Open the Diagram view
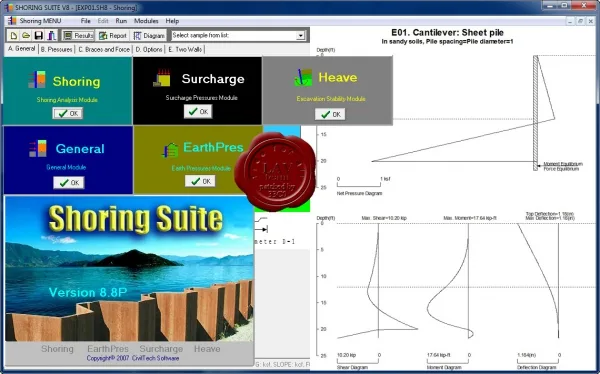The height and width of the screenshot is (374, 600). coord(149,36)
